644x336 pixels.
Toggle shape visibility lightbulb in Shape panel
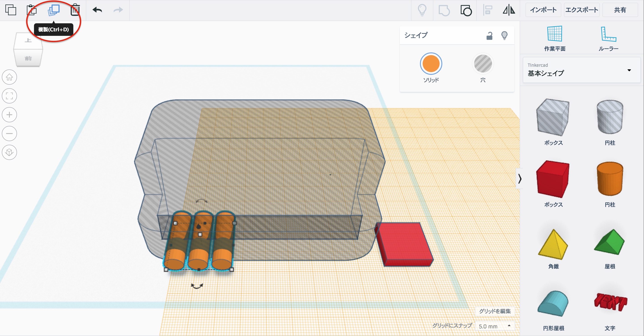(x=504, y=36)
